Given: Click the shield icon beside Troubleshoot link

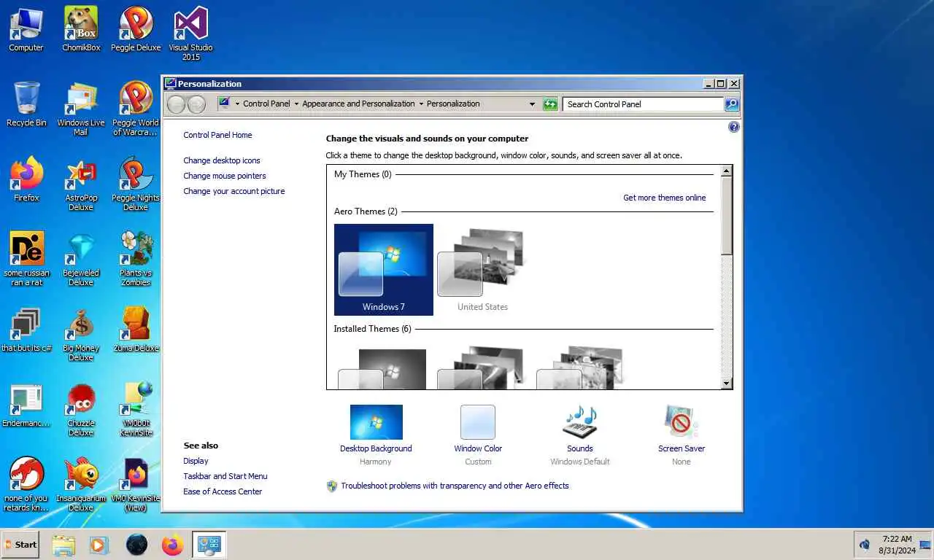Looking at the screenshot, I should (332, 486).
